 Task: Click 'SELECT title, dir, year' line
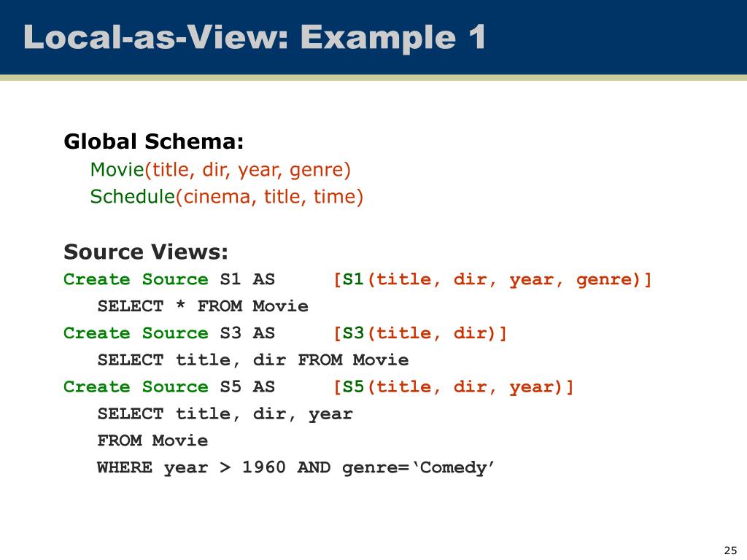[x=225, y=414]
